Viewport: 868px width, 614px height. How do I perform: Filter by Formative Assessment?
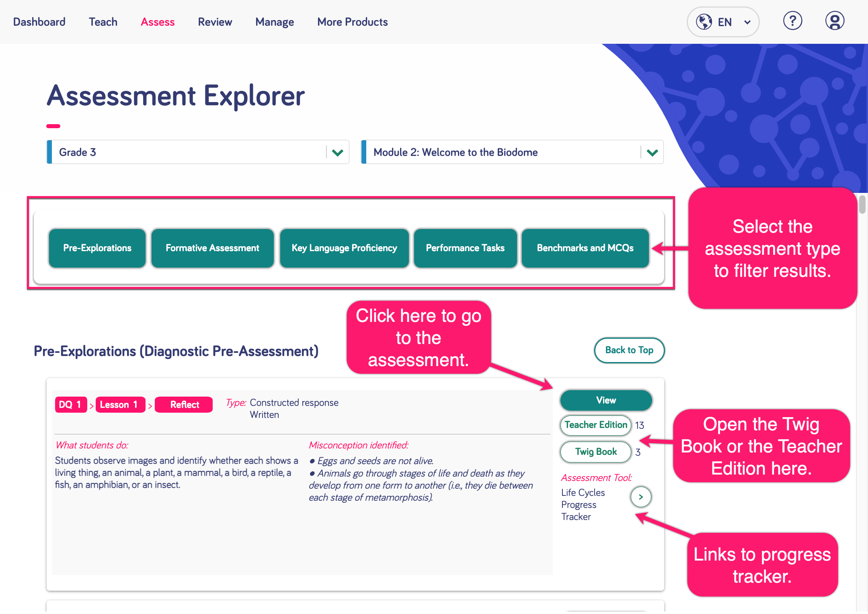[x=212, y=248]
